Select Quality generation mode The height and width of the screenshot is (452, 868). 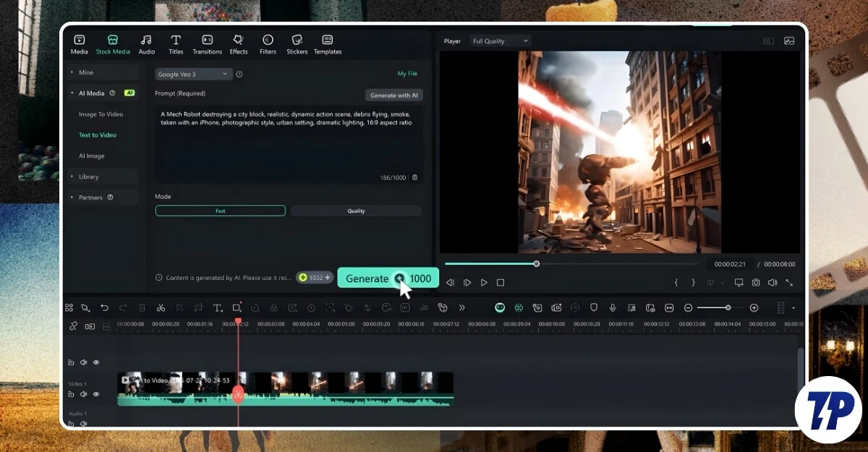(356, 211)
